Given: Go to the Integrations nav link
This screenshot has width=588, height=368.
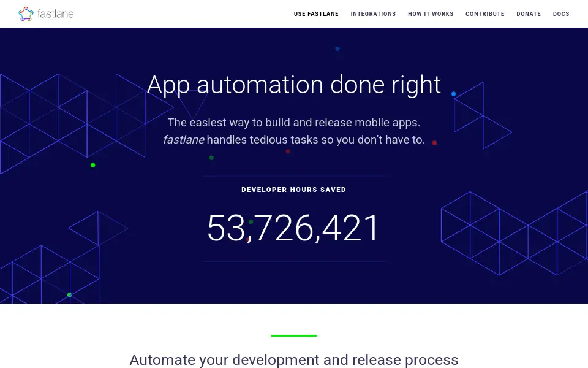Looking at the screenshot, I should pyautogui.click(x=373, y=14).
